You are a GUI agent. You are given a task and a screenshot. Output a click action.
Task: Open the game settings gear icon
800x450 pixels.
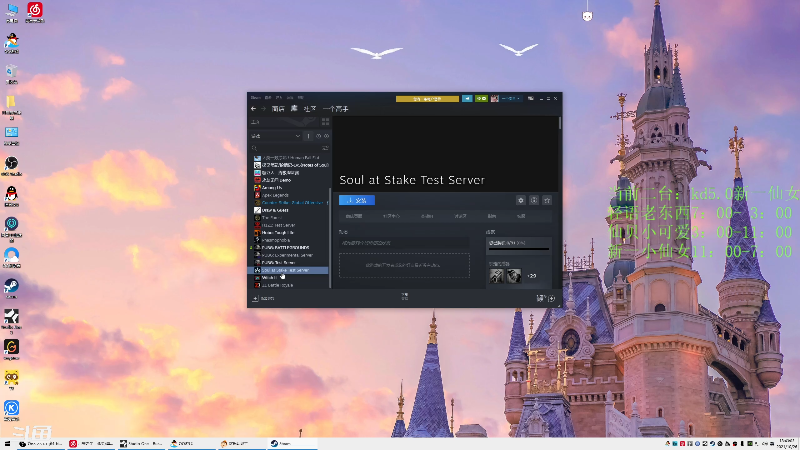(x=521, y=201)
